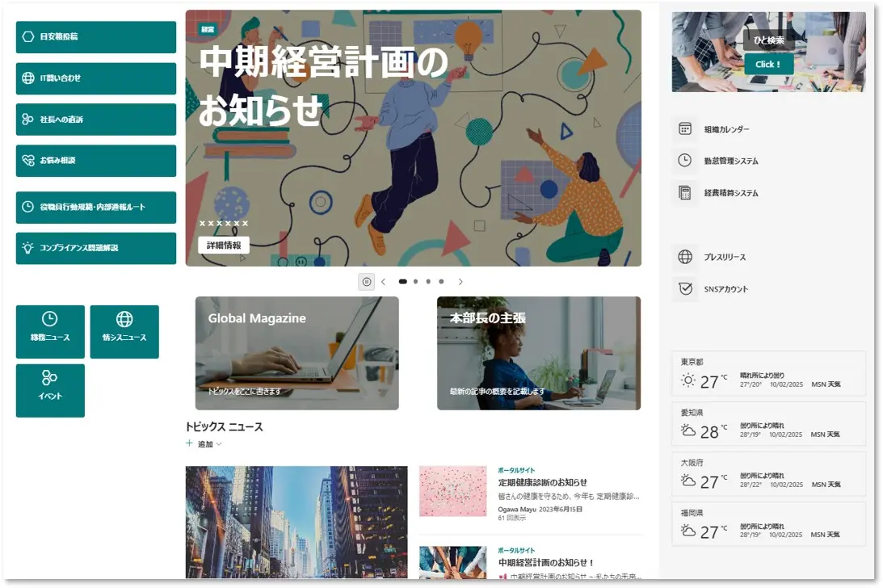Screen dimensions: 883x588
Task: Go to previous carousel slide
Action: coord(384,282)
